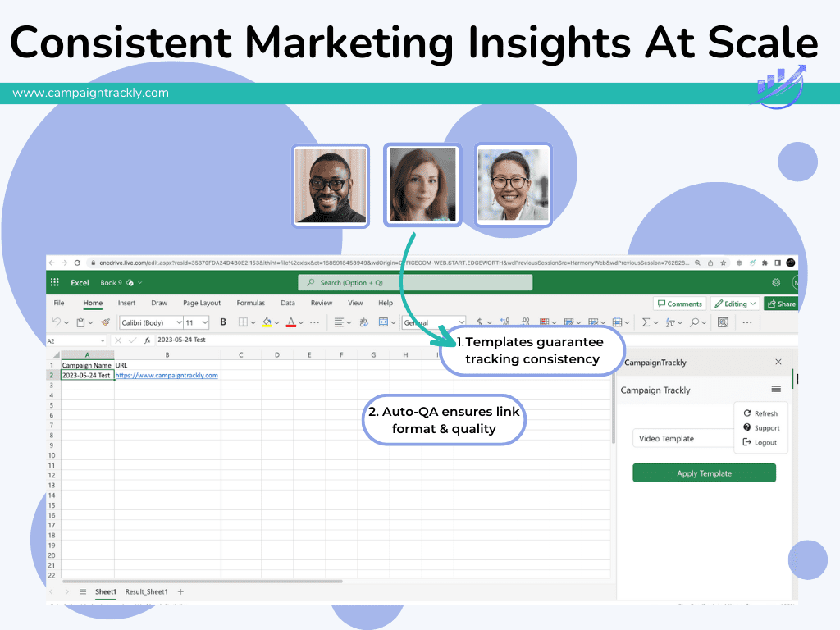The image size is (840, 630).
Task: Switch to the Formulas tab
Action: (251, 303)
